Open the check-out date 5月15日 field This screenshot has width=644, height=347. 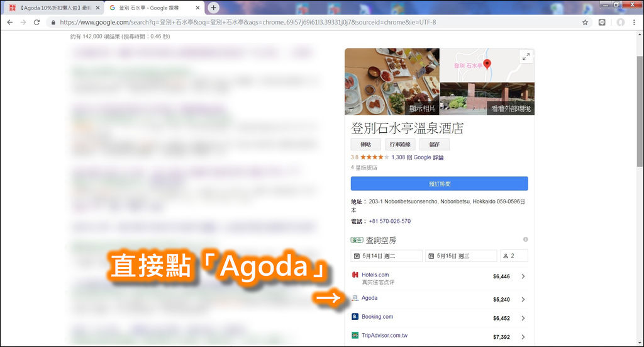461,256
